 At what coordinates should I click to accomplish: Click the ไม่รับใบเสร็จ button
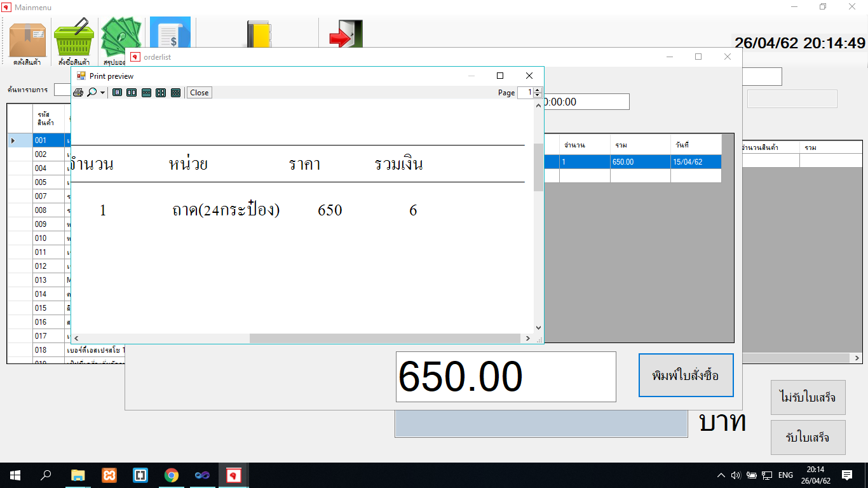808,398
